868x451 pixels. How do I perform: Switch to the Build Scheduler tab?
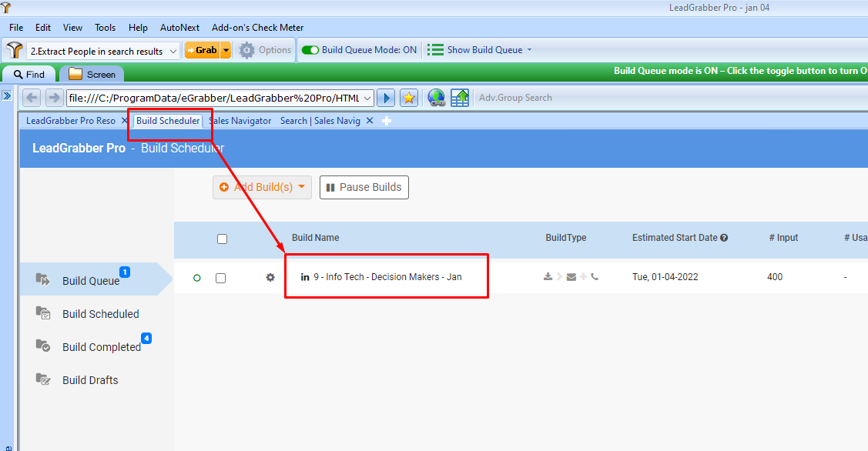pos(168,121)
